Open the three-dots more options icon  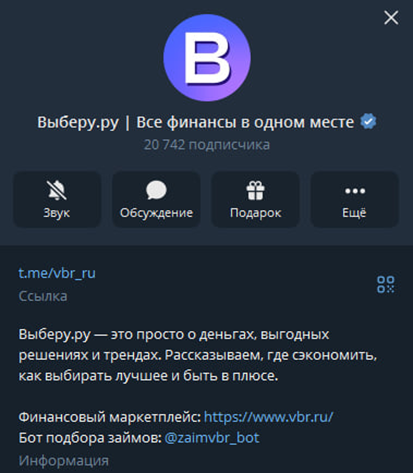click(355, 191)
